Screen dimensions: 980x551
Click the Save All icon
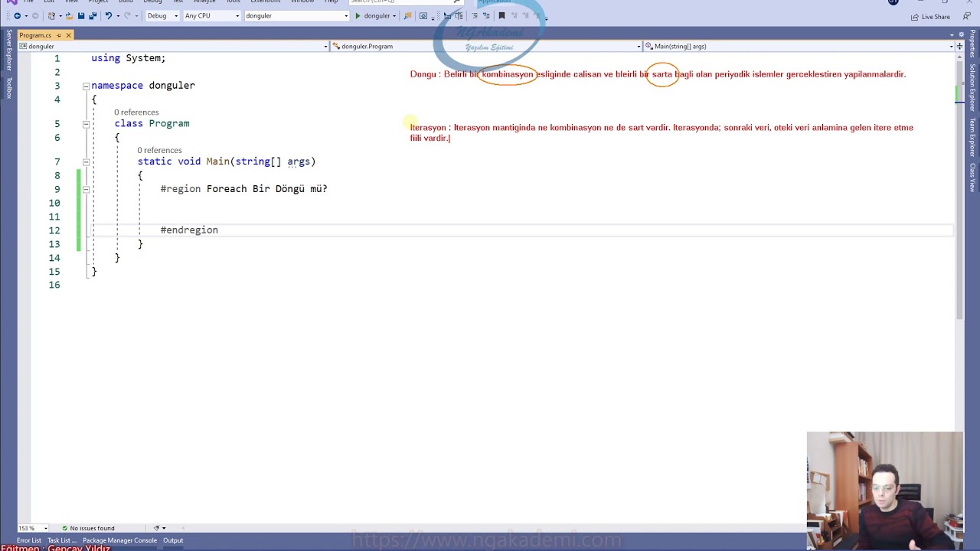coord(93,16)
